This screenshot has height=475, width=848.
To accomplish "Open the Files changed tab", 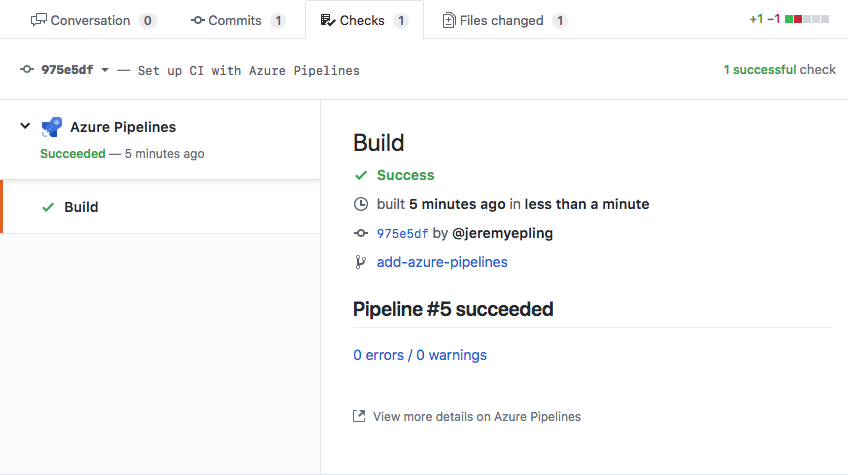I will 504,21.
